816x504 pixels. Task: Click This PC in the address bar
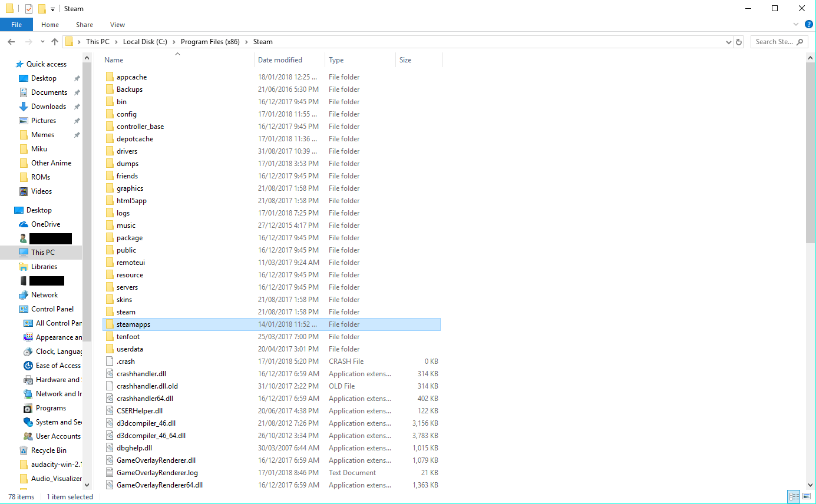98,42
